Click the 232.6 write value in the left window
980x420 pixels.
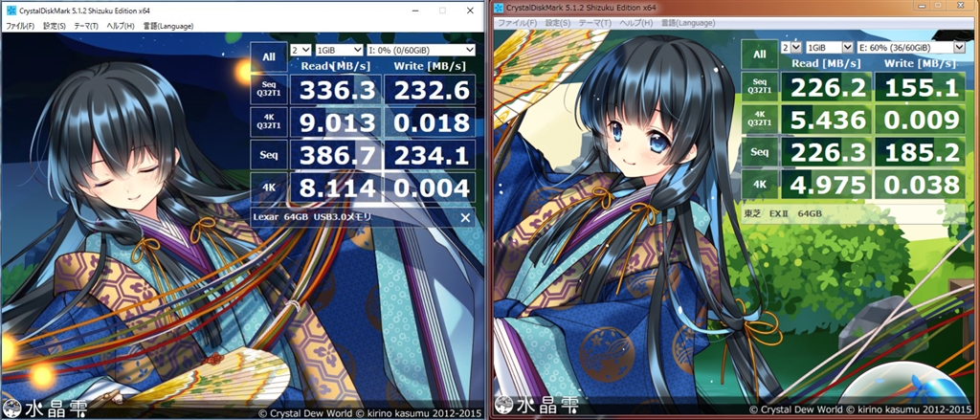coord(430,89)
